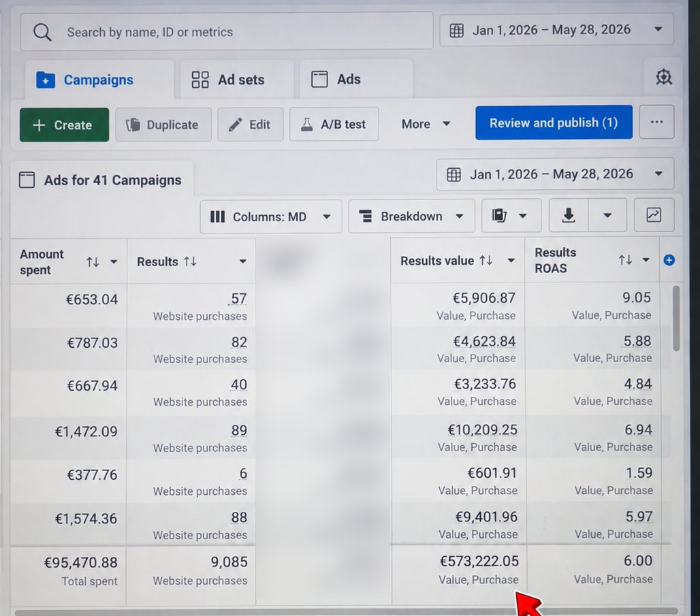Switch to the Ad sets tab
Viewport: 700px width, 616px height.
tap(236, 80)
